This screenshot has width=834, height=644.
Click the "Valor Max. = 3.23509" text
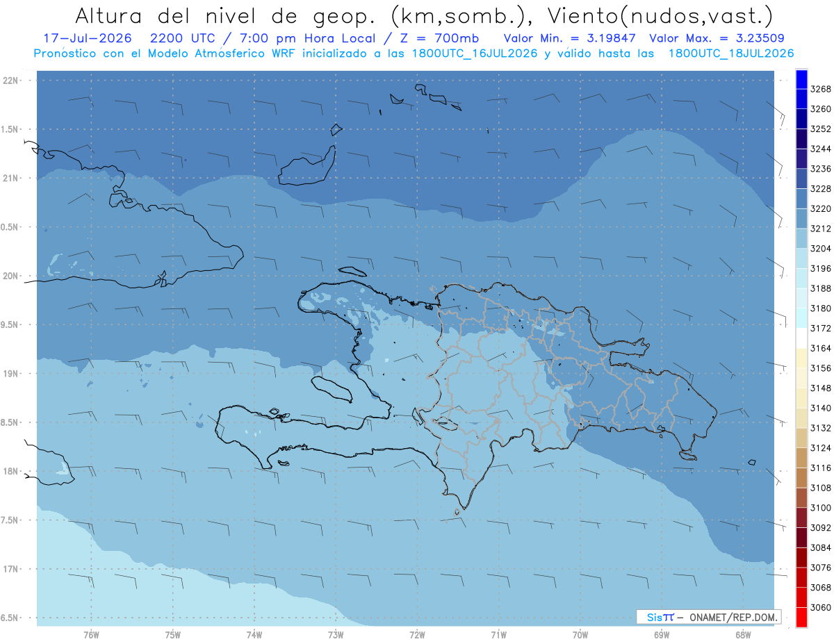pyautogui.click(x=718, y=38)
